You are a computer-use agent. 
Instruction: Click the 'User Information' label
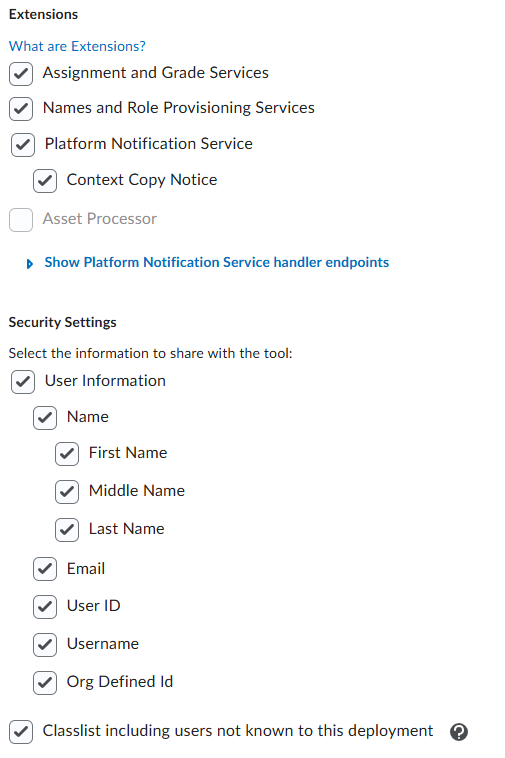[105, 381]
